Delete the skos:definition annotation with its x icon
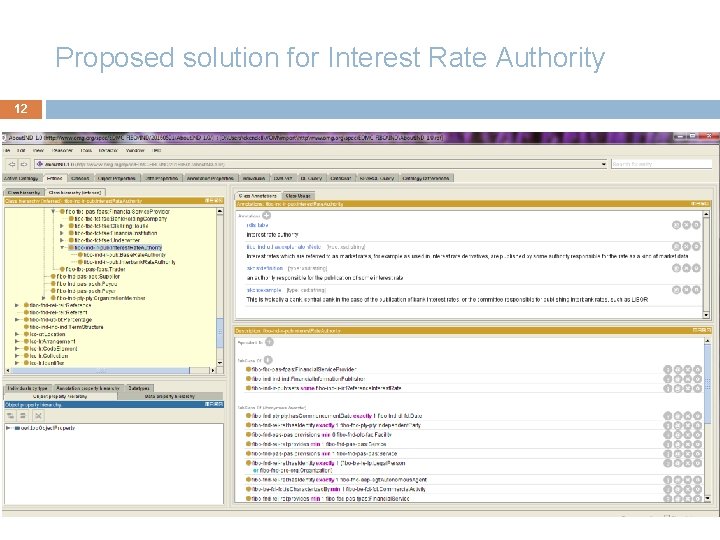720x540 pixels. point(686,268)
